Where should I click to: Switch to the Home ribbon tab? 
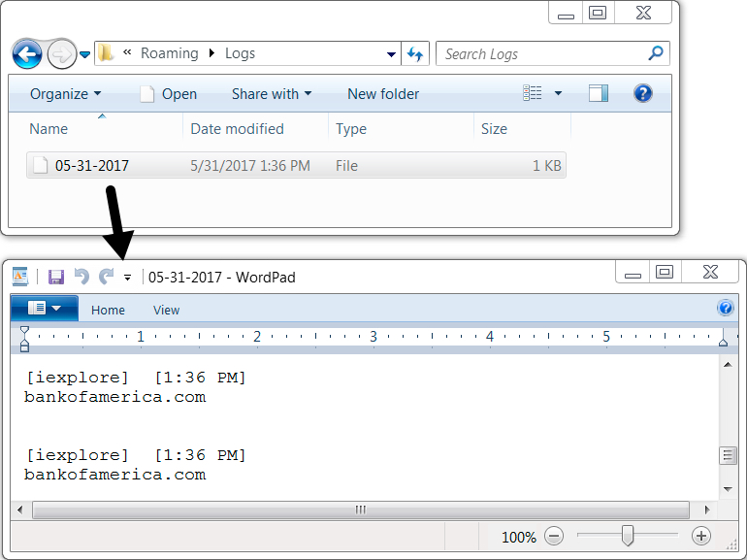108,311
